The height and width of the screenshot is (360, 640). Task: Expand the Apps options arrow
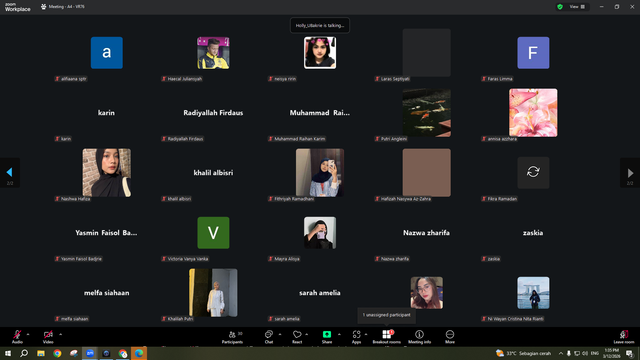(x=366, y=334)
